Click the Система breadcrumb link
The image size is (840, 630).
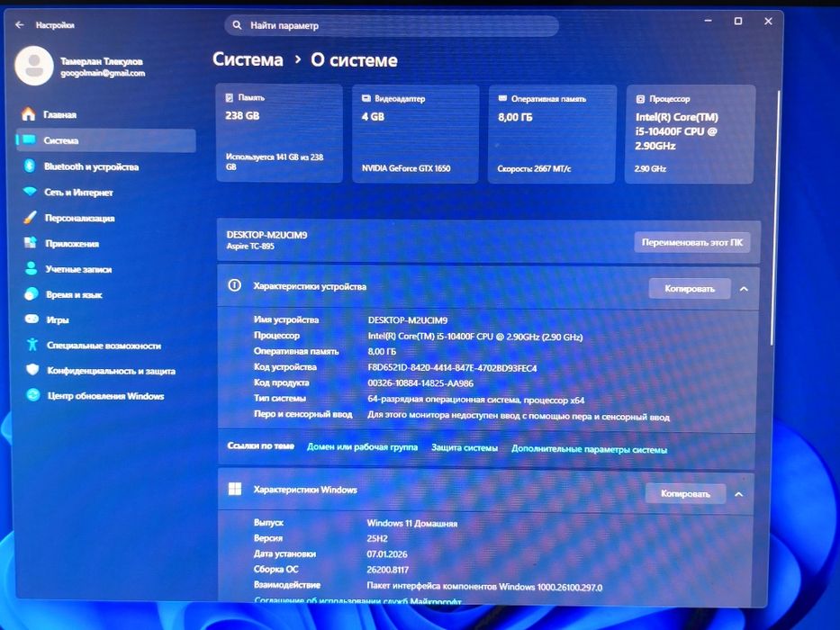click(x=248, y=58)
